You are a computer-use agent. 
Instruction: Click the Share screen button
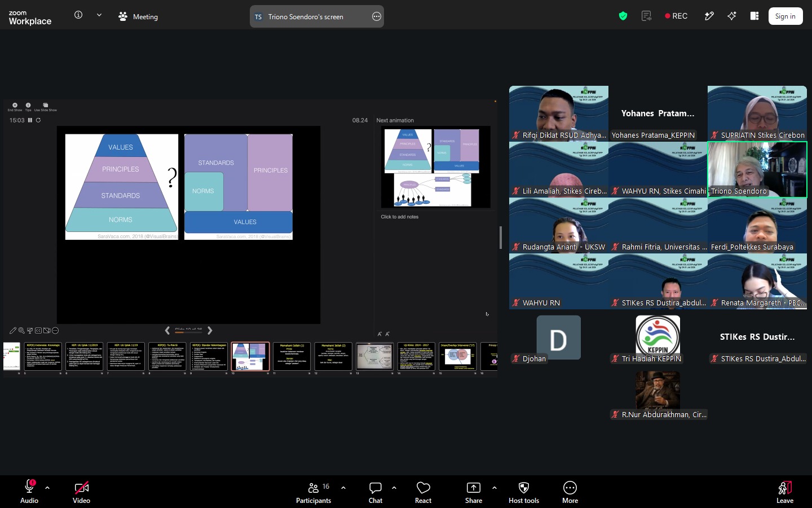[474, 492]
